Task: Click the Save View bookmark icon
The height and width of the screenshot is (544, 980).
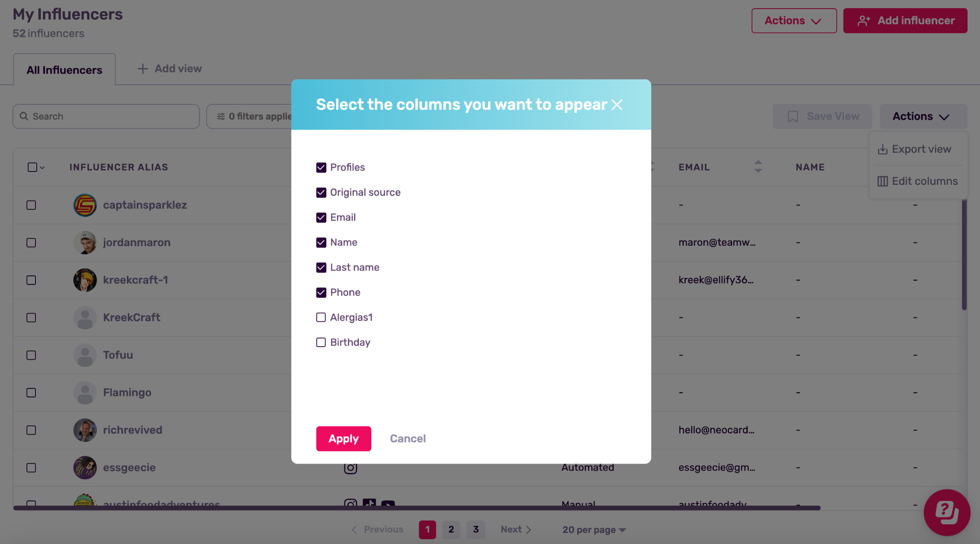Action: point(793,116)
